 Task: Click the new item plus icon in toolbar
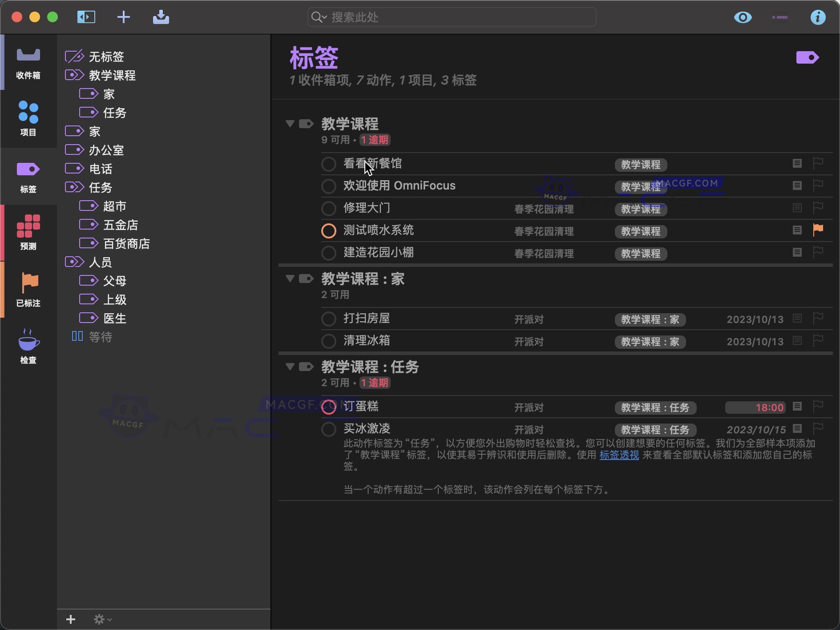tap(123, 17)
